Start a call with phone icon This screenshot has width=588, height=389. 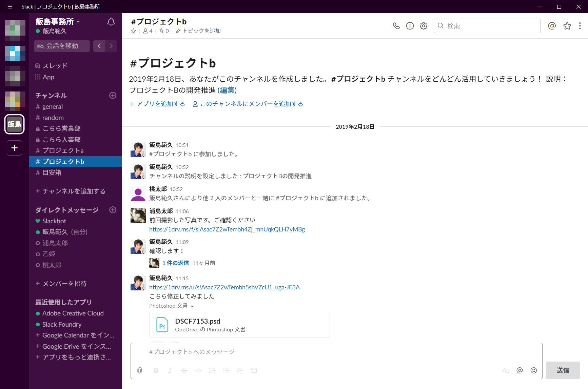(x=396, y=26)
